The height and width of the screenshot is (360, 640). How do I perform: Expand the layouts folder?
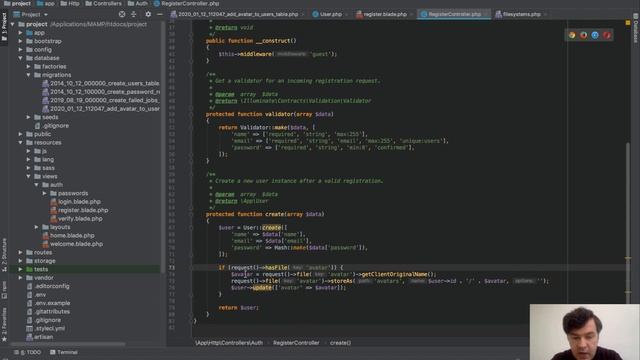37,227
